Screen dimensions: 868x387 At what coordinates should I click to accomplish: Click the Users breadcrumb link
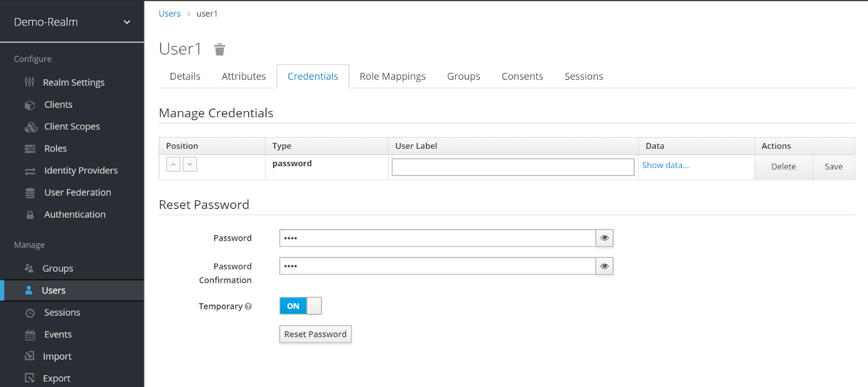point(170,14)
